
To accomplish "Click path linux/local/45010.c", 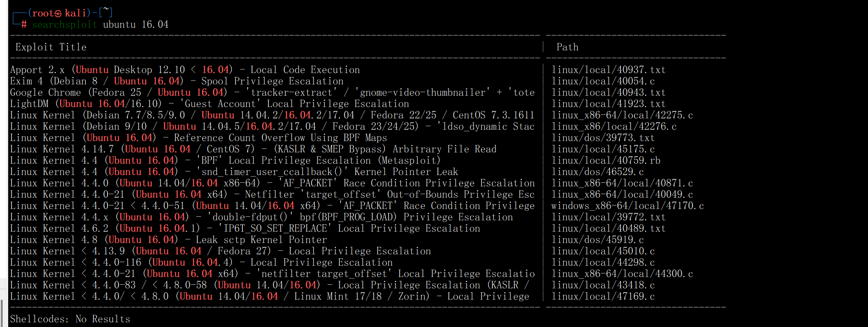I will point(603,251).
